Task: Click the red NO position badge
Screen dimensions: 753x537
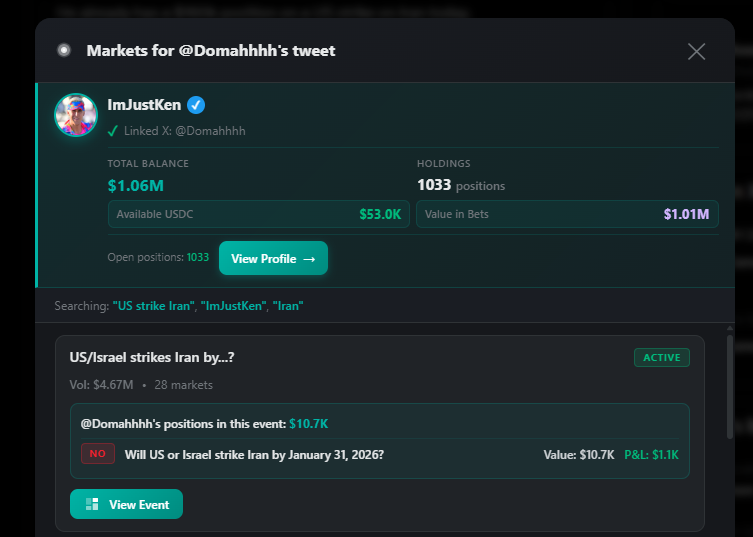Action: coord(98,454)
